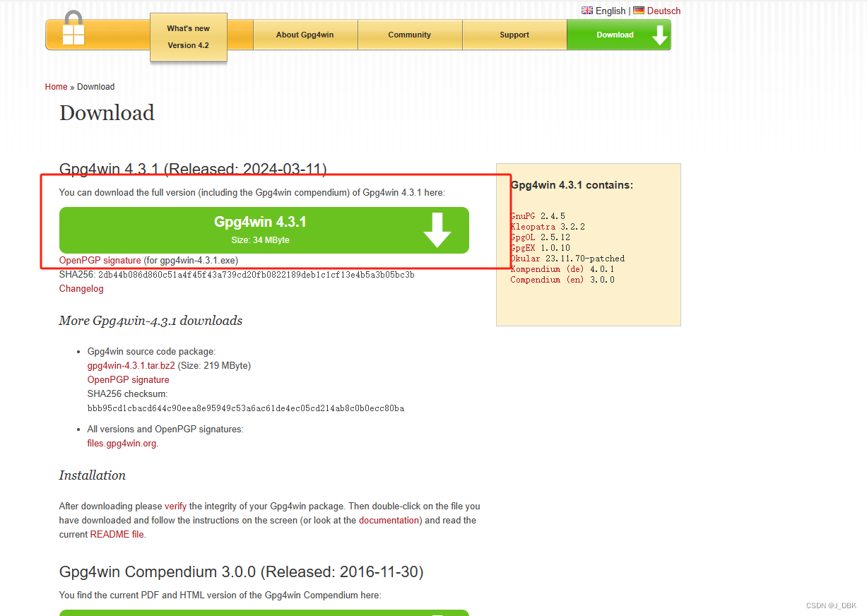Click Gpg4win 4.3.1 Released heading
Screen dimensions: 867x616
click(x=193, y=170)
